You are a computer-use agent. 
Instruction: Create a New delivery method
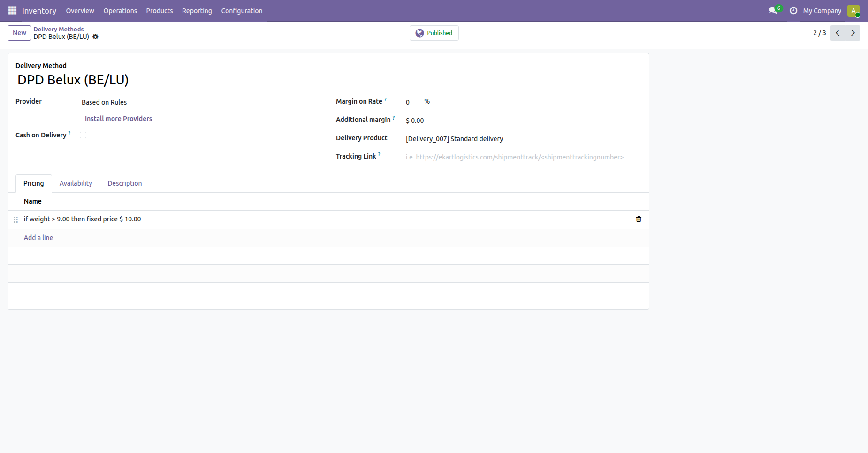pyautogui.click(x=19, y=33)
